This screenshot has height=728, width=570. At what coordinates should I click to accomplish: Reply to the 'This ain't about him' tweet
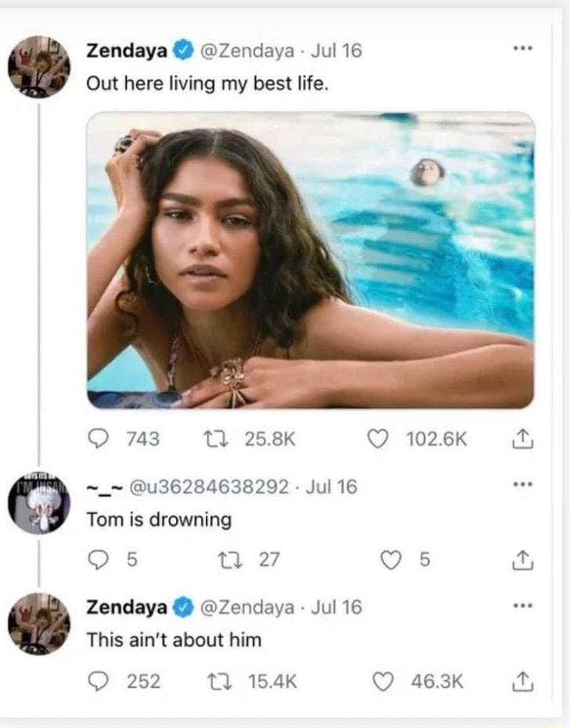point(98,679)
